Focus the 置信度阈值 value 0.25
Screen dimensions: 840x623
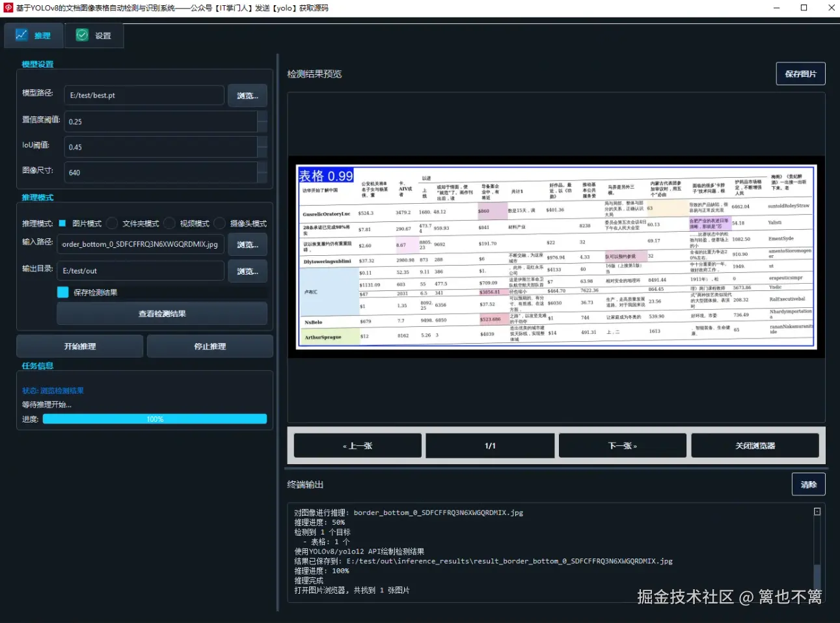(160, 122)
